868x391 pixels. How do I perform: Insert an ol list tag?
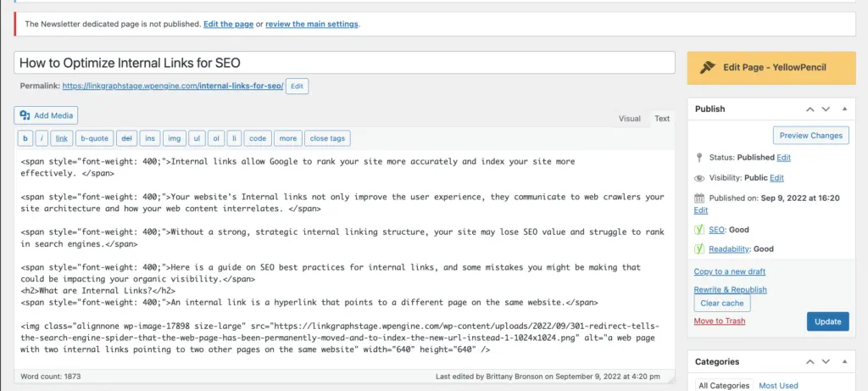tap(216, 138)
